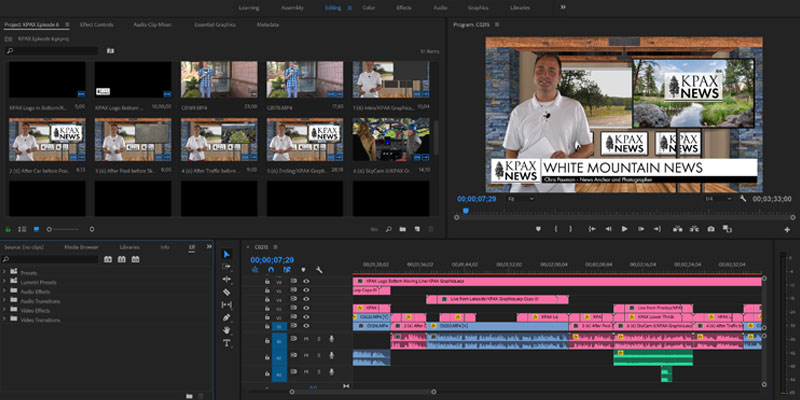The height and width of the screenshot is (400, 800).
Task: Select the Razor tool
Action: (x=227, y=292)
